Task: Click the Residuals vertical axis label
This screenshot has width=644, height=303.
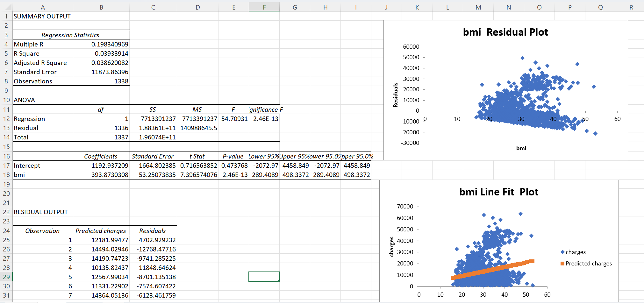Action: pyautogui.click(x=396, y=94)
